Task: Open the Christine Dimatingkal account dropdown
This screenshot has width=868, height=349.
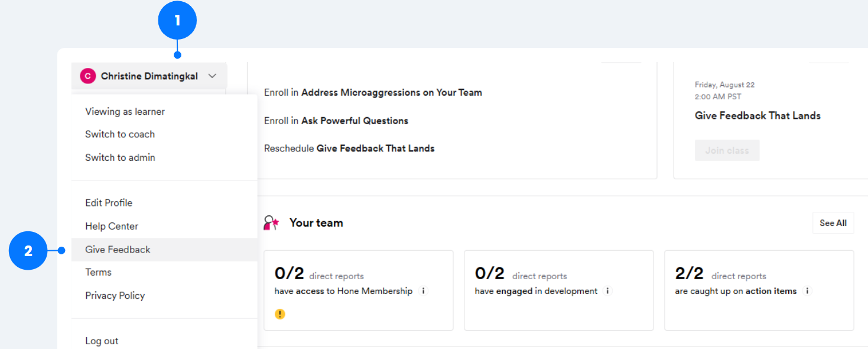Action: (x=149, y=76)
